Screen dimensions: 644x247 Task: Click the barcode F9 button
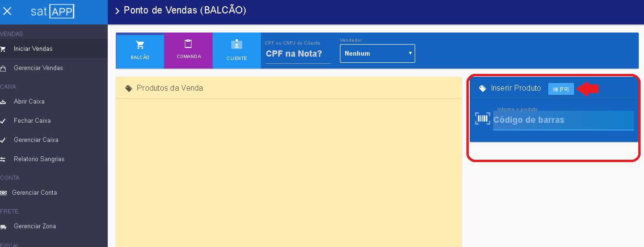561,89
